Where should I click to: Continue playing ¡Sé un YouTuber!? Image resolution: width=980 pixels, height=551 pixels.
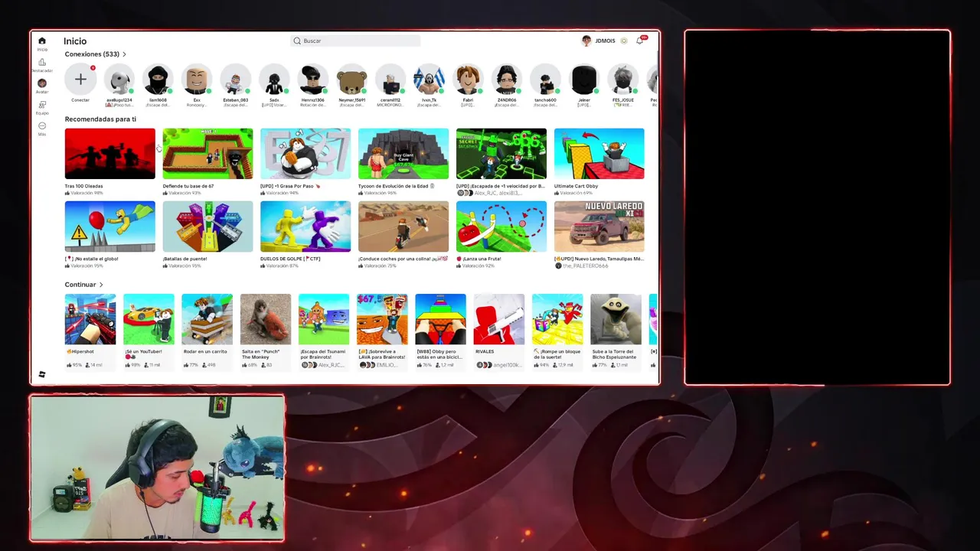149,319
